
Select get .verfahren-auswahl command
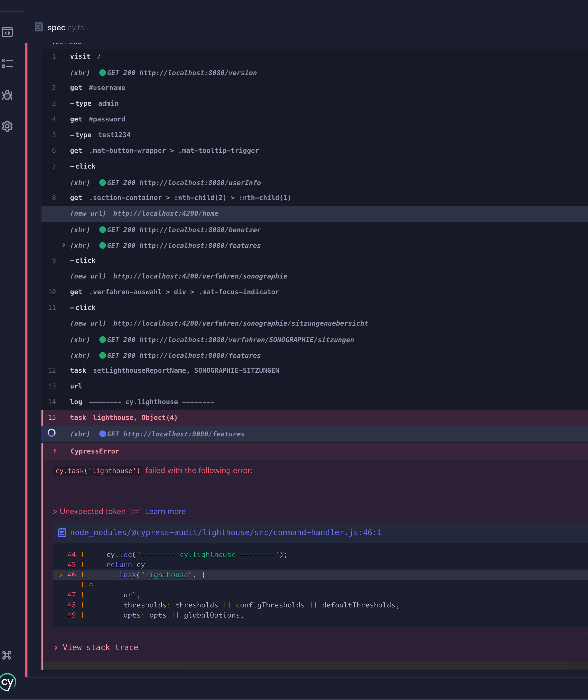point(315,292)
